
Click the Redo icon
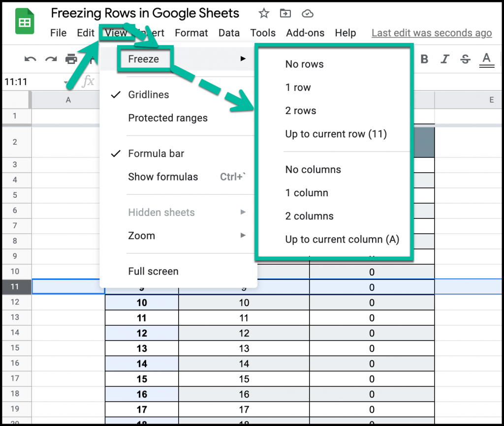(x=51, y=59)
